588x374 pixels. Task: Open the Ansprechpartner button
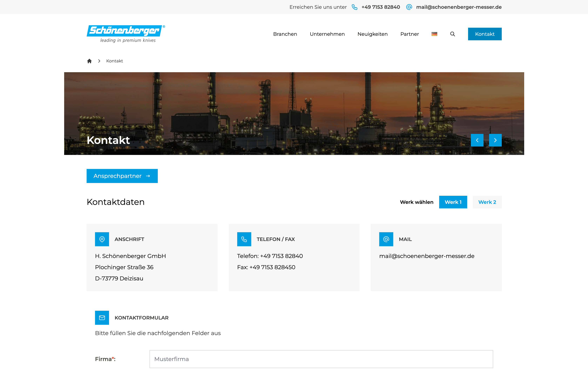pos(122,176)
